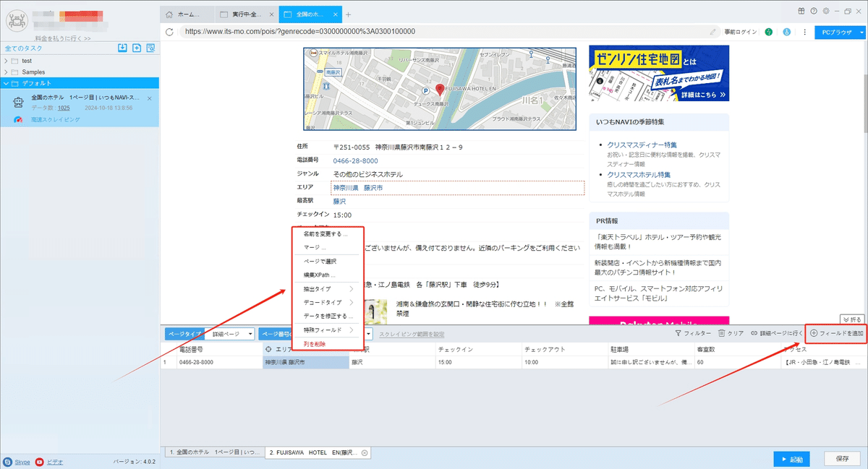Click the map thumbnail of FUJISAWA HOTEL EN
The image size is (868, 469).
[x=439, y=89]
